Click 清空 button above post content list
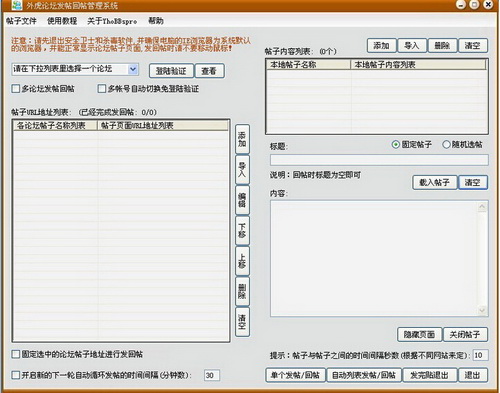The height and width of the screenshot is (393, 500). tap(473, 45)
